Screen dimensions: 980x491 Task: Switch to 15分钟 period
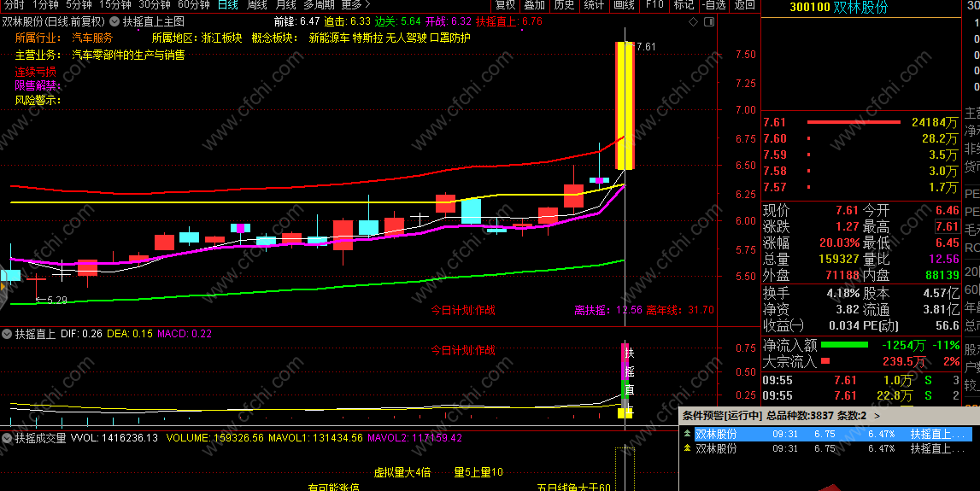[x=115, y=5]
